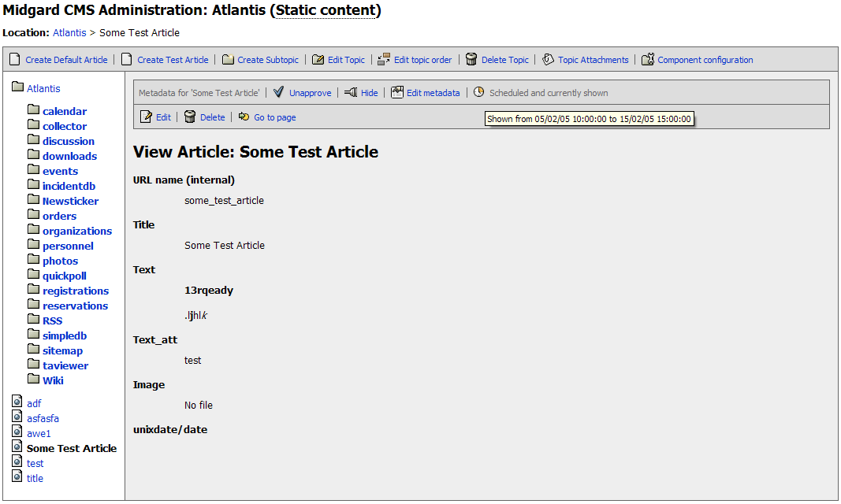Open the quickpoll topic
The width and height of the screenshot is (841, 504).
pos(65,276)
